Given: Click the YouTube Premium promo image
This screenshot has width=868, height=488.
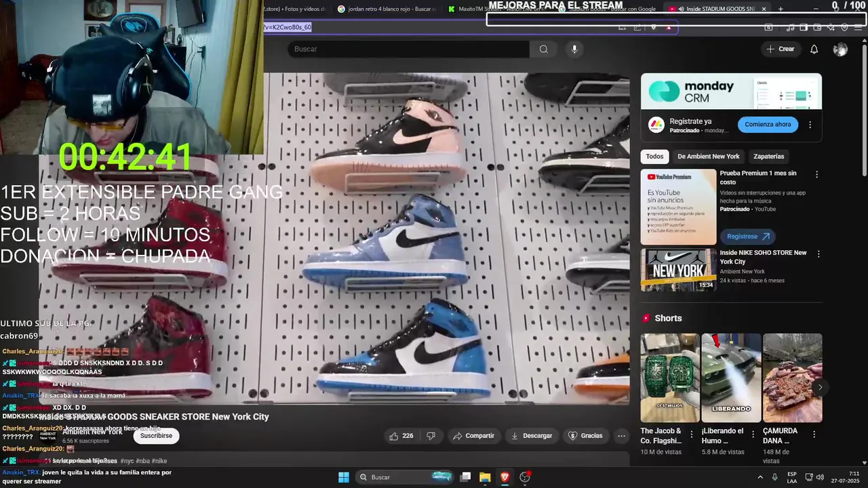Looking at the screenshot, I should coord(679,207).
